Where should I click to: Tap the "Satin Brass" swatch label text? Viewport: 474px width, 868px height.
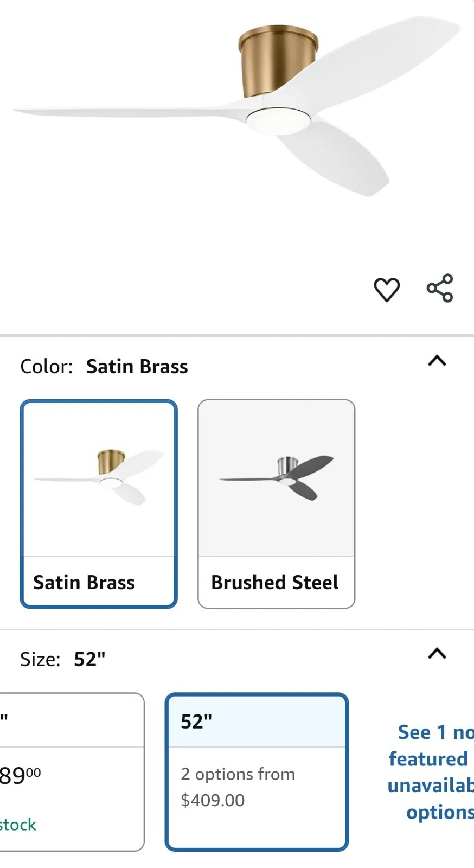coord(84,582)
